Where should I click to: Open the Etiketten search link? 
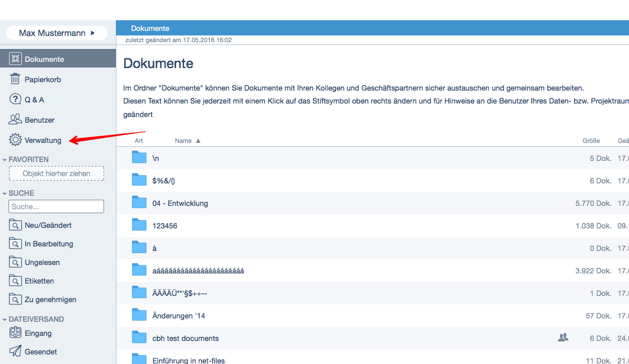point(39,281)
